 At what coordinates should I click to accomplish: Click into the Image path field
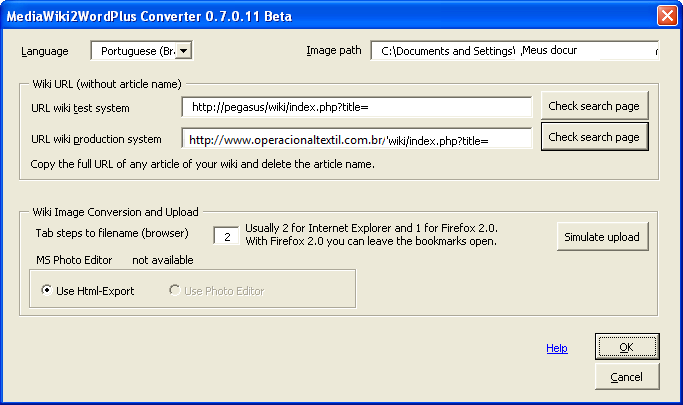click(514, 51)
